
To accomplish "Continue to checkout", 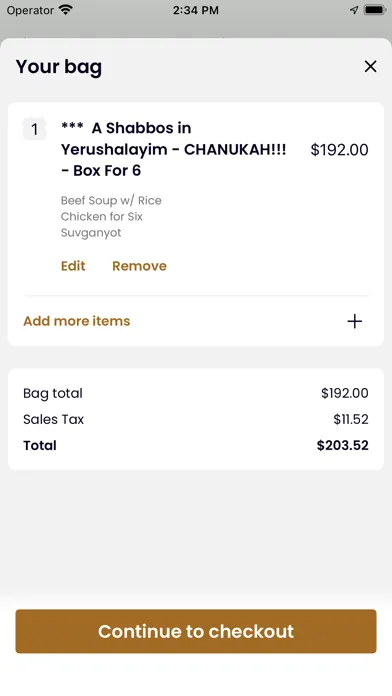I will [196, 631].
